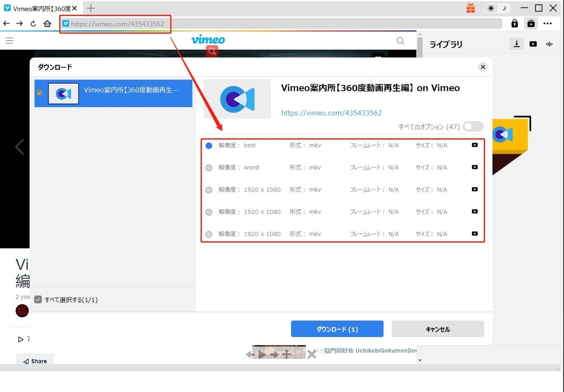Click the video thumbnail in dialog
The height and width of the screenshot is (392, 564).
(x=237, y=99)
